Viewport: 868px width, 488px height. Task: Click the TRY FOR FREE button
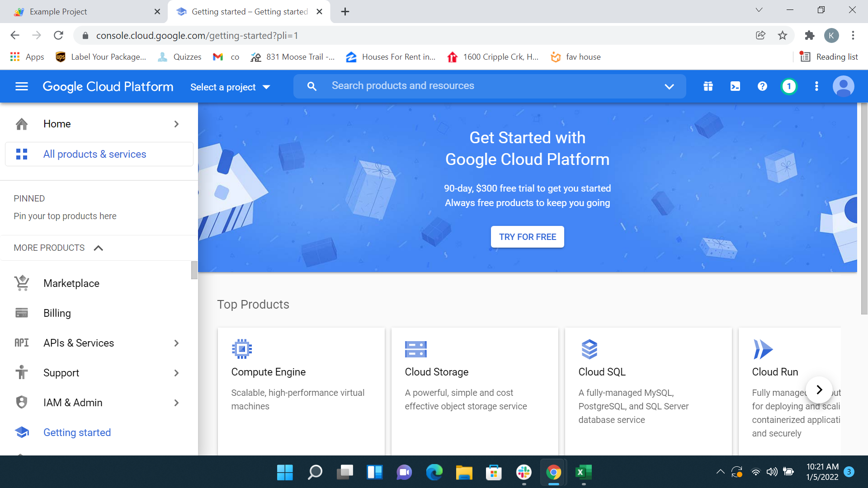click(x=527, y=237)
